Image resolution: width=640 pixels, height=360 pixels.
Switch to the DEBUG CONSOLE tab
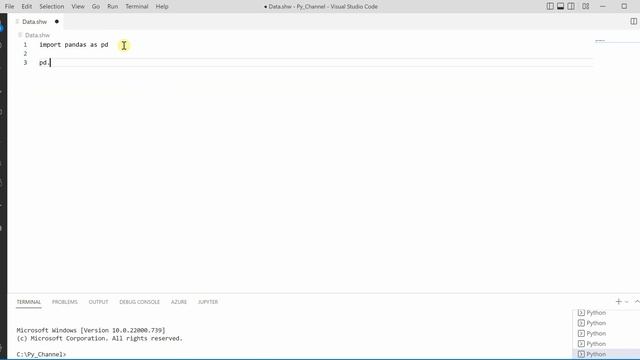click(x=140, y=302)
